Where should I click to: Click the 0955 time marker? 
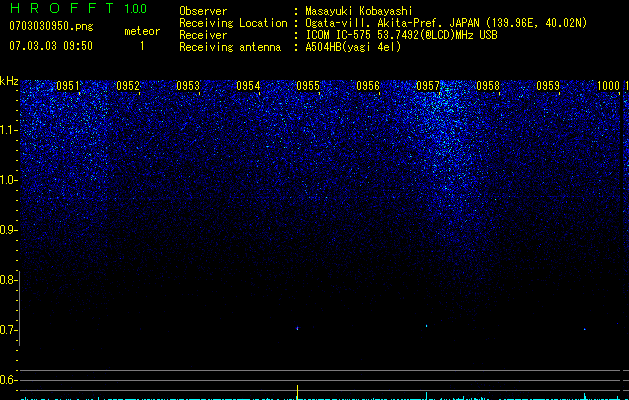pos(308,86)
